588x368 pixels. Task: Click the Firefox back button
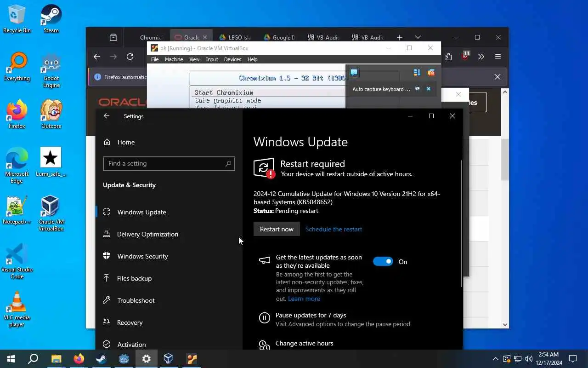(x=96, y=57)
